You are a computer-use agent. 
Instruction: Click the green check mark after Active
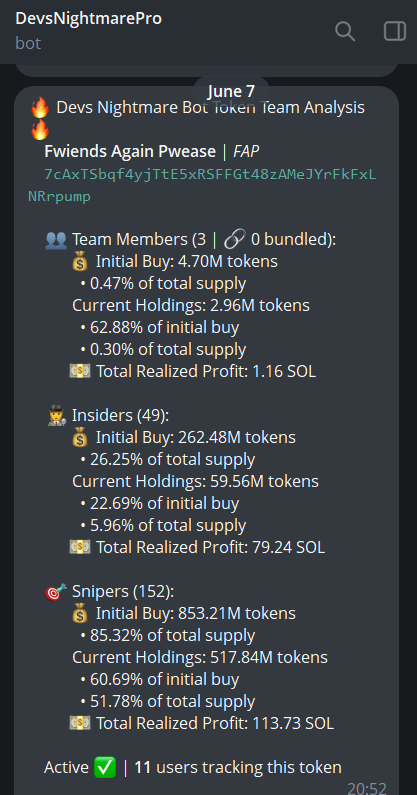(x=105, y=767)
